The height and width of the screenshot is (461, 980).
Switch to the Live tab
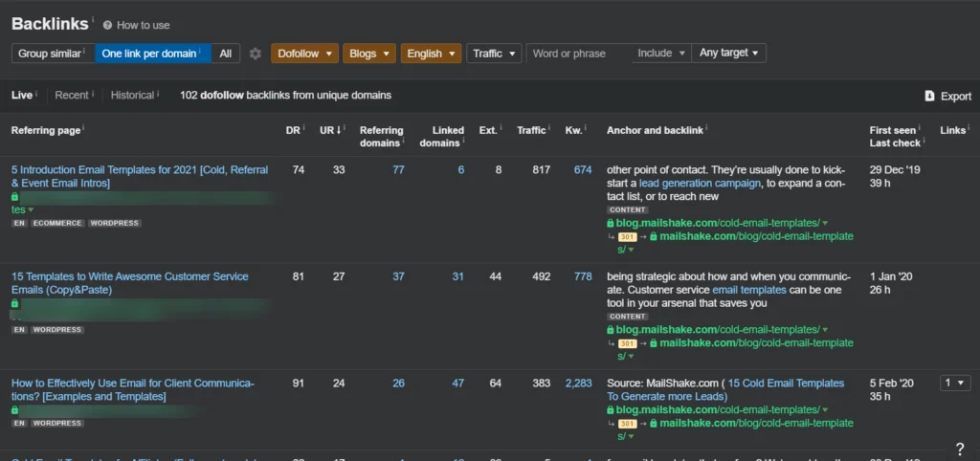pyautogui.click(x=22, y=95)
